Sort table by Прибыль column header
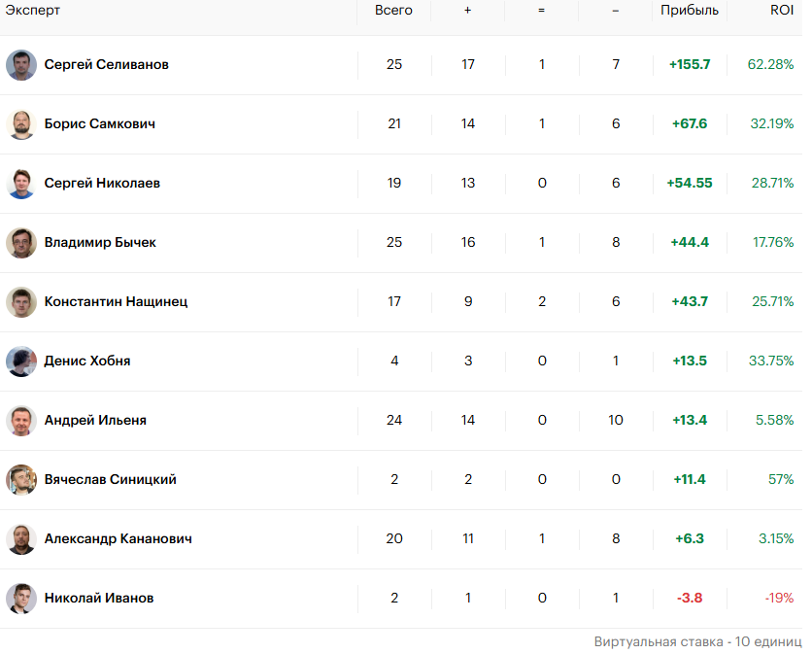Viewport: 812px width, 654px height. click(690, 11)
